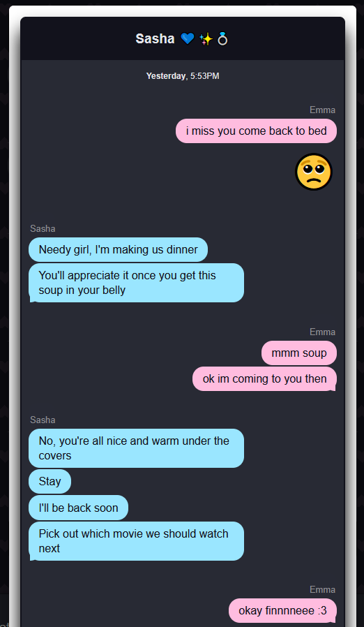Image resolution: width=364 pixels, height=627 pixels.
Task: Click the first Emma sender label
Action: pos(322,110)
